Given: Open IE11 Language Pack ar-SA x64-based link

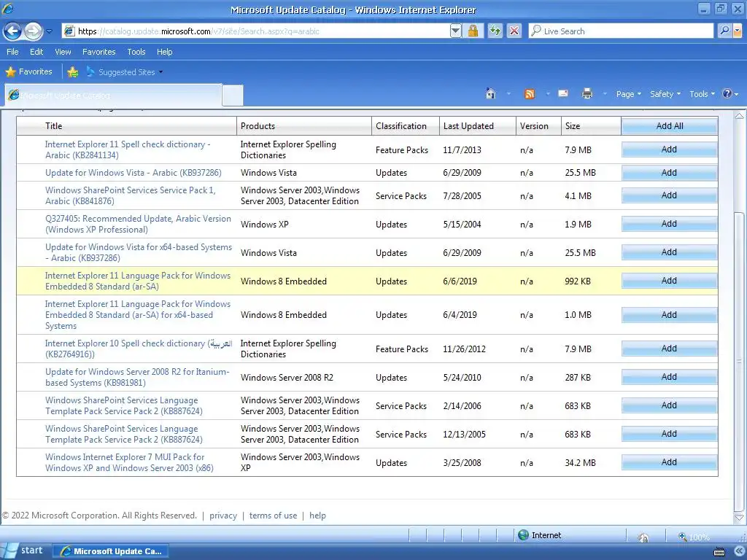Looking at the screenshot, I should point(137,315).
